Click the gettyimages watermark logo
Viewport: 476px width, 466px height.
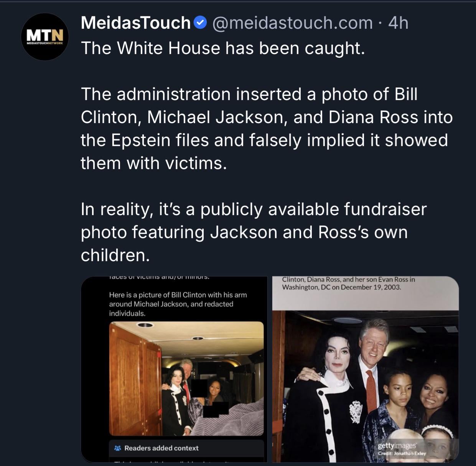[397, 446]
